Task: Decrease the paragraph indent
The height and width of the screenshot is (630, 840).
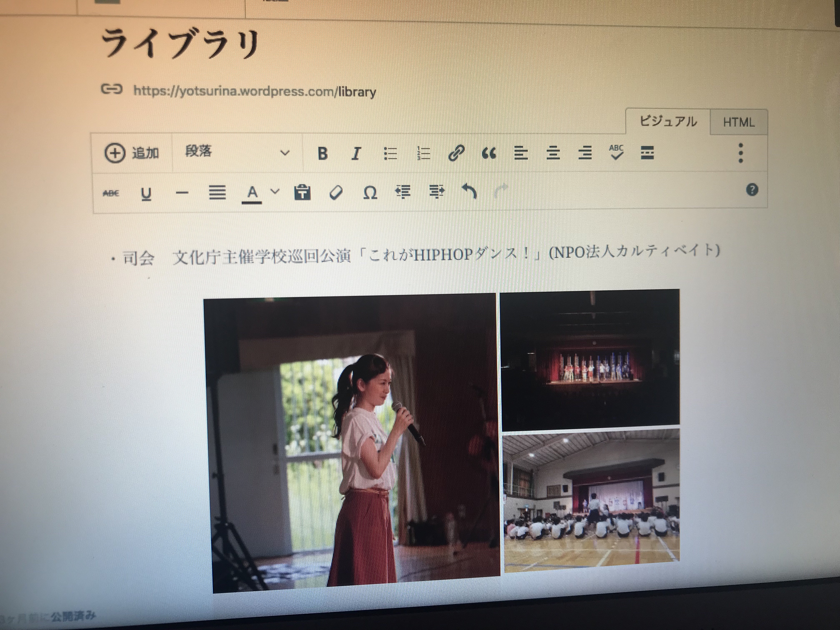Action: [x=403, y=192]
